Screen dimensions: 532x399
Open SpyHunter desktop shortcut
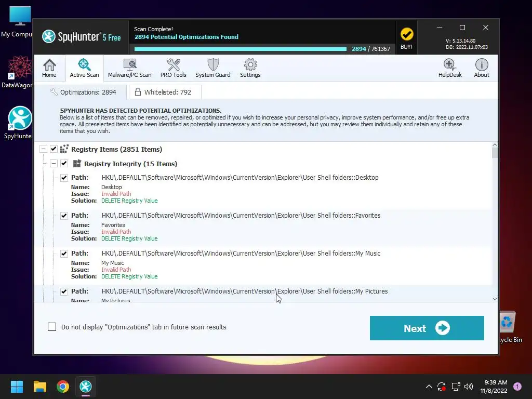pyautogui.click(x=19, y=123)
